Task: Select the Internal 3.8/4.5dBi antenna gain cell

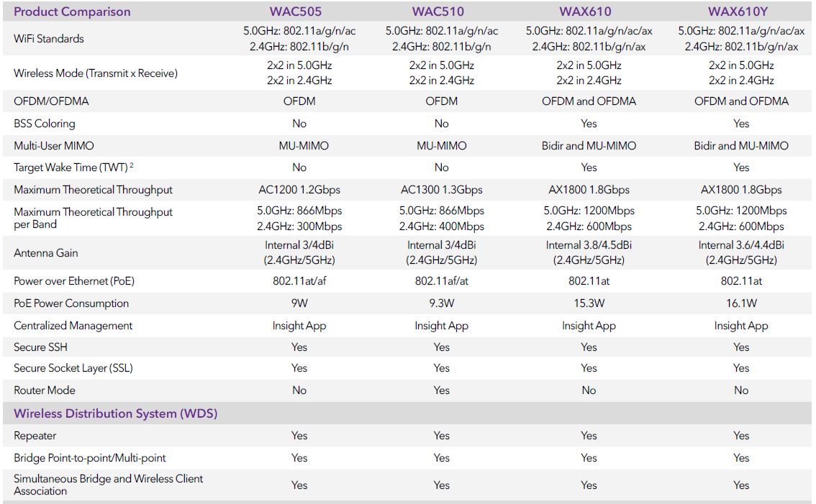Action: [589, 252]
